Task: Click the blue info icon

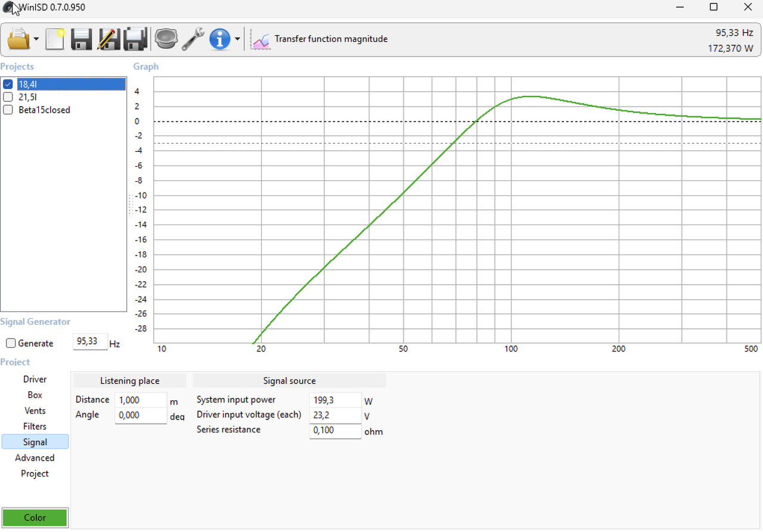Action: (x=220, y=39)
